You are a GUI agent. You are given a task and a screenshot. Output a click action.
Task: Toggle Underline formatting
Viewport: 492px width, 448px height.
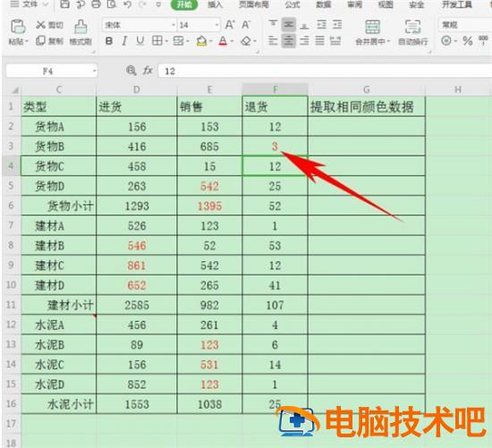coord(140,41)
